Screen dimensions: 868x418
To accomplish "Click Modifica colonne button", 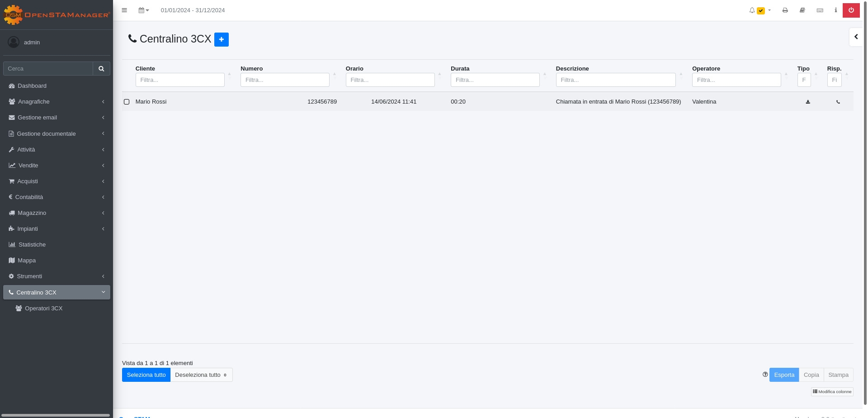I will (x=832, y=392).
